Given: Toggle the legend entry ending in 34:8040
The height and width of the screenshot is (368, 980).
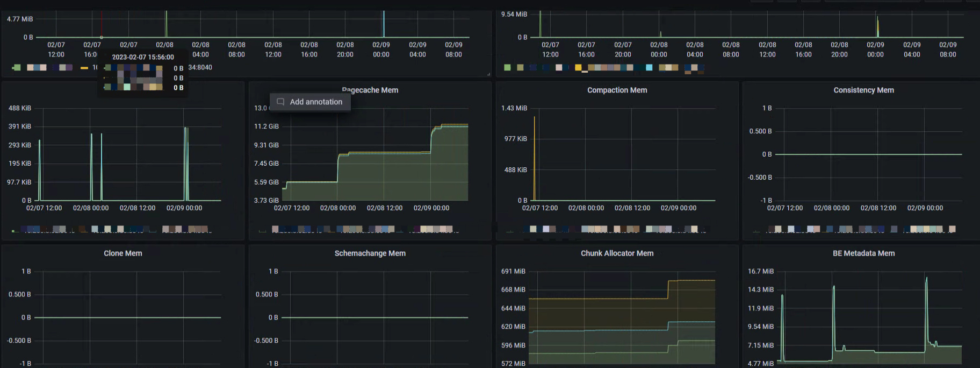Looking at the screenshot, I should (200, 68).
